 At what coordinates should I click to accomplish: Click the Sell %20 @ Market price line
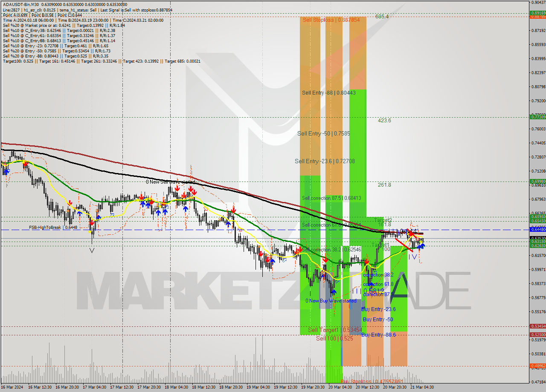pyautogui.click(x=64, y=25)
